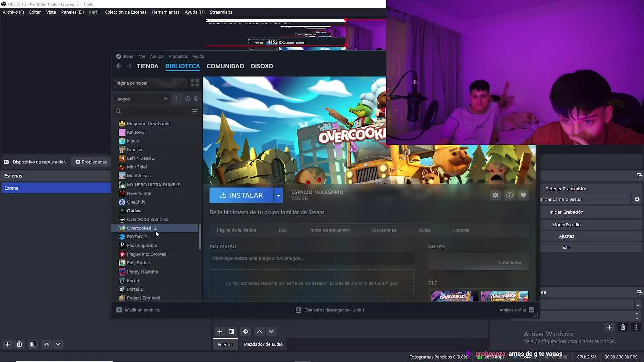The width and height of the screenshot is (644, 362).
Task: Click the Steam game list scrollbar
Action: (200, 237)
